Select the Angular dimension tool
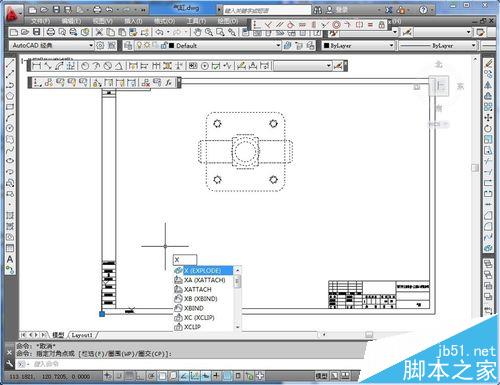 (119, 66)
